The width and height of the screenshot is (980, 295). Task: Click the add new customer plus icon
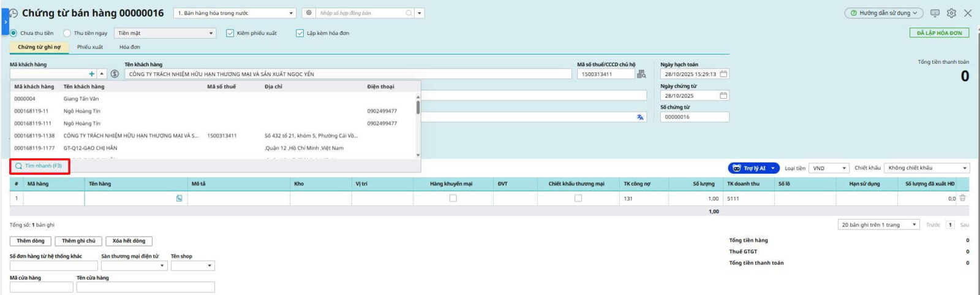pyautogui.click(x=92, y=74)
